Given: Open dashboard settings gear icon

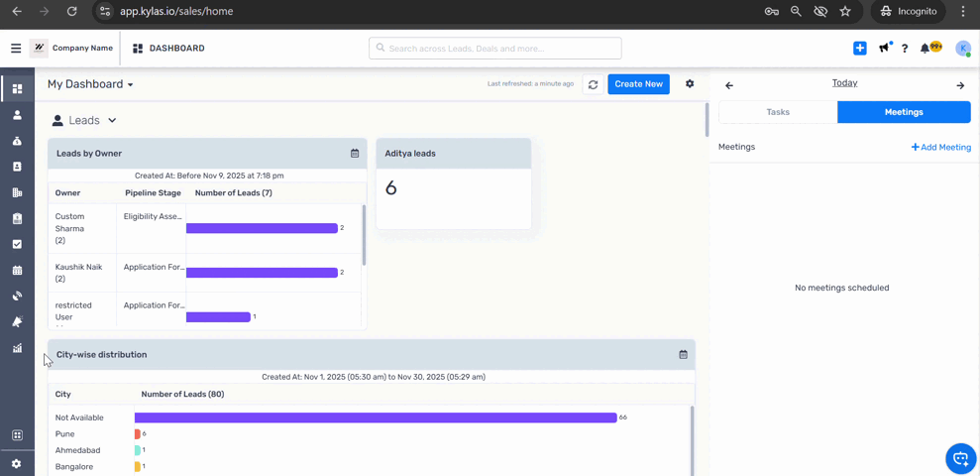Looking at the screenshot, I should point(690,84).
